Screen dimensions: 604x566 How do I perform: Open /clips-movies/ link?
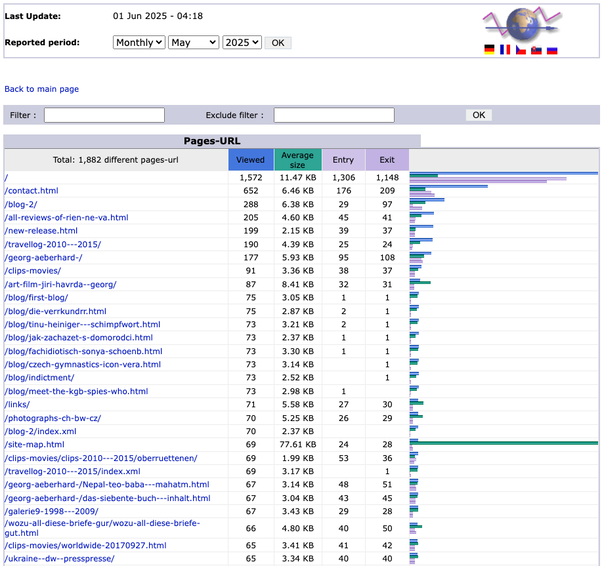[33, 270]
